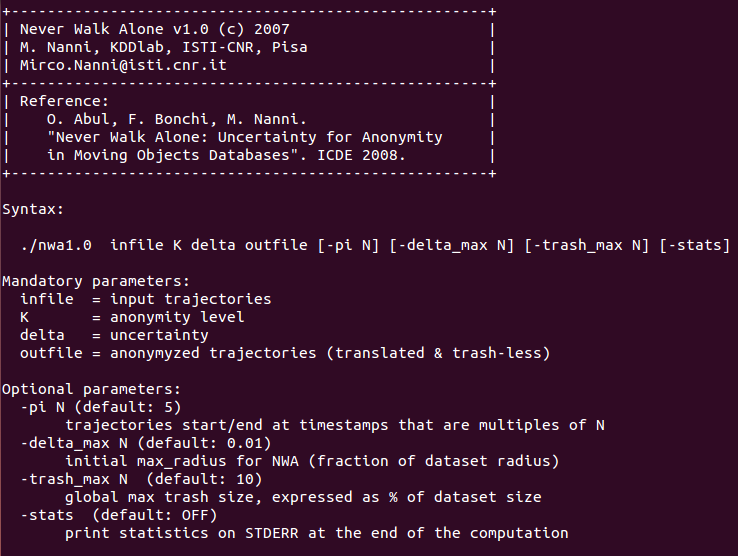Click the '[-pi N]' option in syntax line
This screenshot has height=556, width=738.
[348, 245]
